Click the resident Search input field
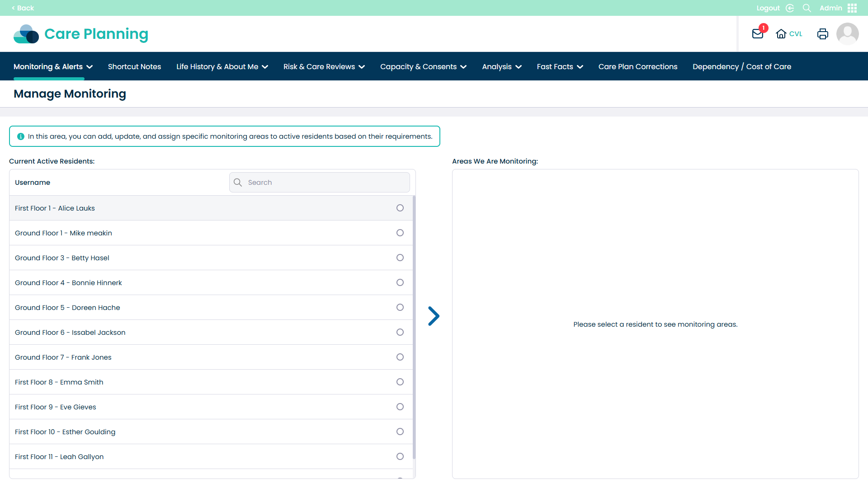This screenshot has width=868, height=488. pyautogui.click(x=325, y=182)
